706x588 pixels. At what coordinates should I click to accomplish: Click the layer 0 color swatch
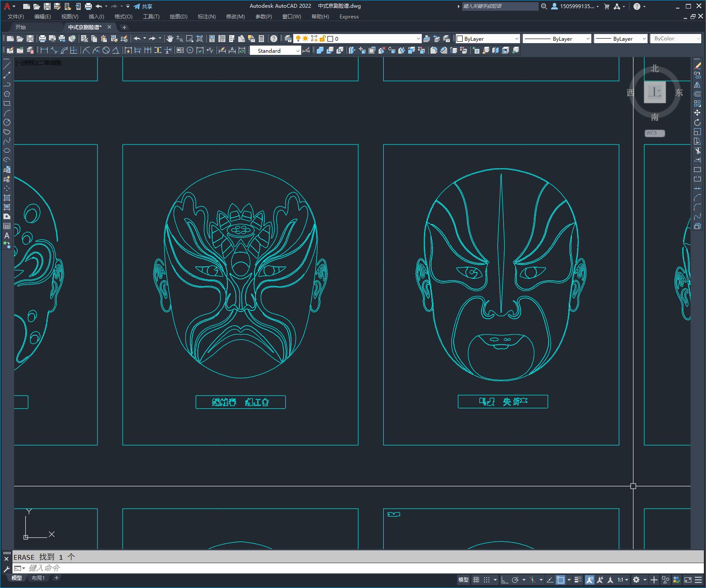330,39
